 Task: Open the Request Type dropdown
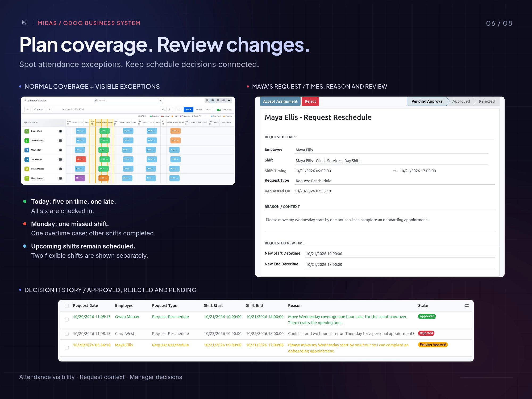click(395, 181)
